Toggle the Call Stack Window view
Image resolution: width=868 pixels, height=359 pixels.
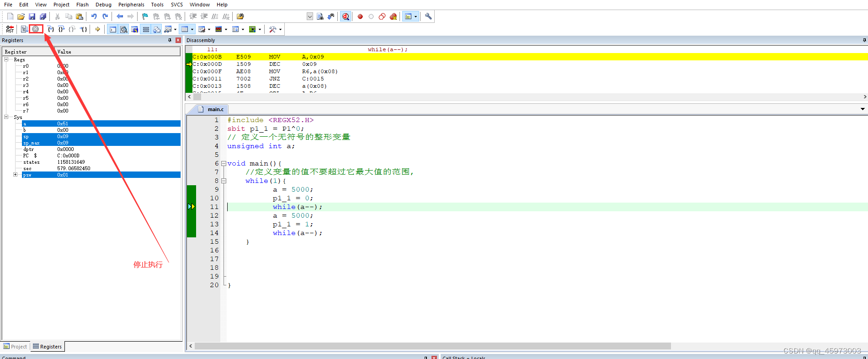pos(157,29)
